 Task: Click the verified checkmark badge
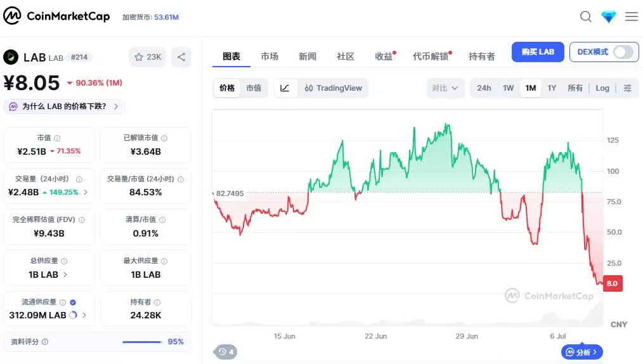(x=73, y=302)
